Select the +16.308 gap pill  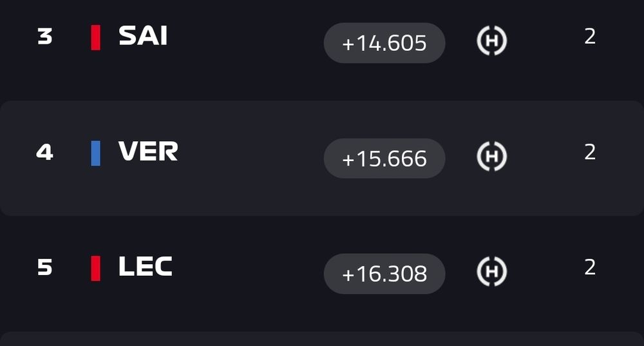tap(384, 274)
